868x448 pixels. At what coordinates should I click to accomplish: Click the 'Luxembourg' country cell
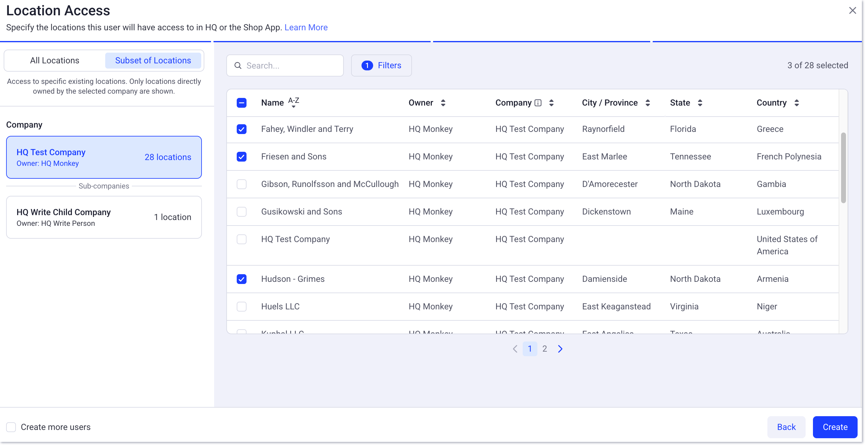tap(780, 212)
